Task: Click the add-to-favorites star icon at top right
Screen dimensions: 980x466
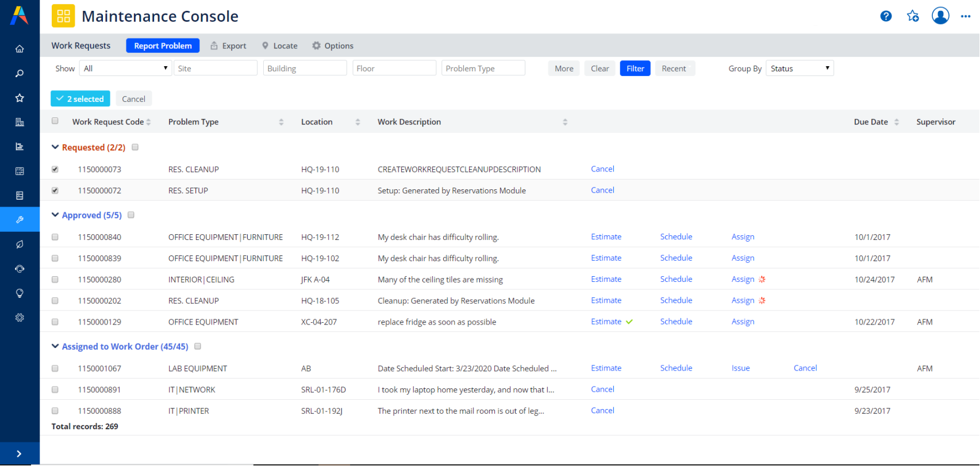Action: [x=913, y=16]
